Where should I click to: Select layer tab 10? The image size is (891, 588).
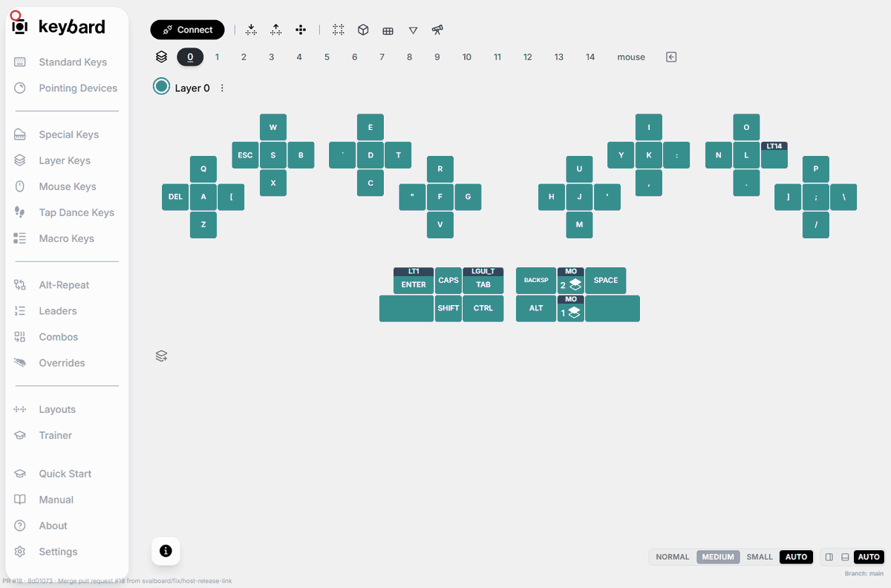(x=467, y=57)
